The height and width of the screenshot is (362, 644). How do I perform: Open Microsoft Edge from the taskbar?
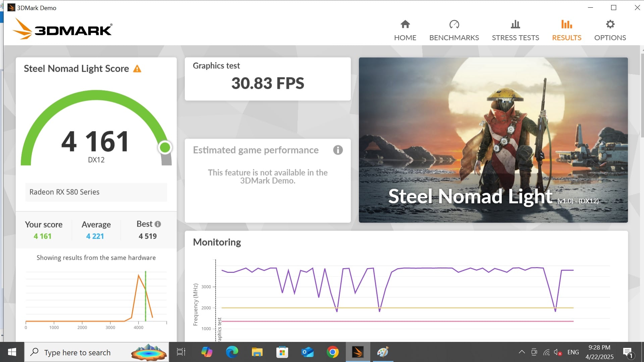232,352
